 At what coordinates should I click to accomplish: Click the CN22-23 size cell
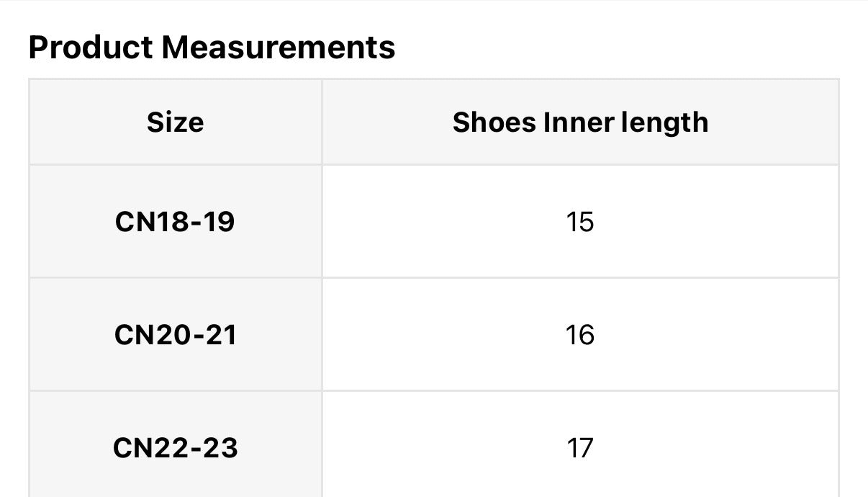(175, 448)
